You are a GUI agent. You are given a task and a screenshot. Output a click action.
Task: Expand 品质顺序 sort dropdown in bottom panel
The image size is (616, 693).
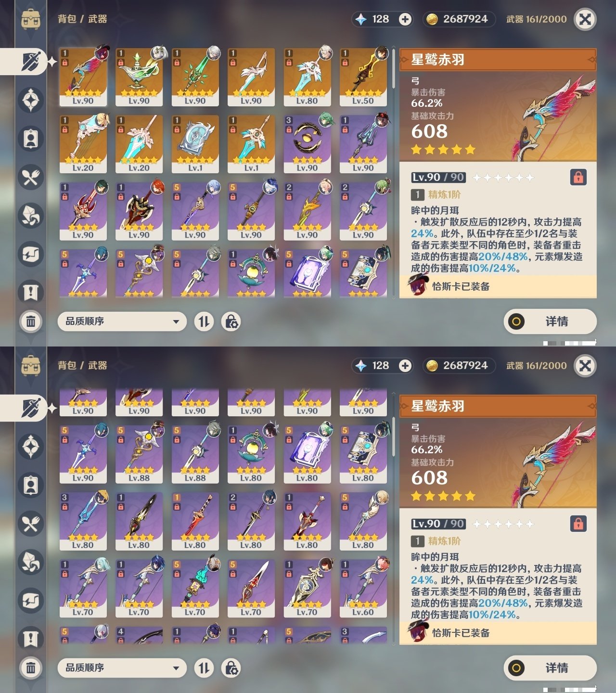[122, 668]
